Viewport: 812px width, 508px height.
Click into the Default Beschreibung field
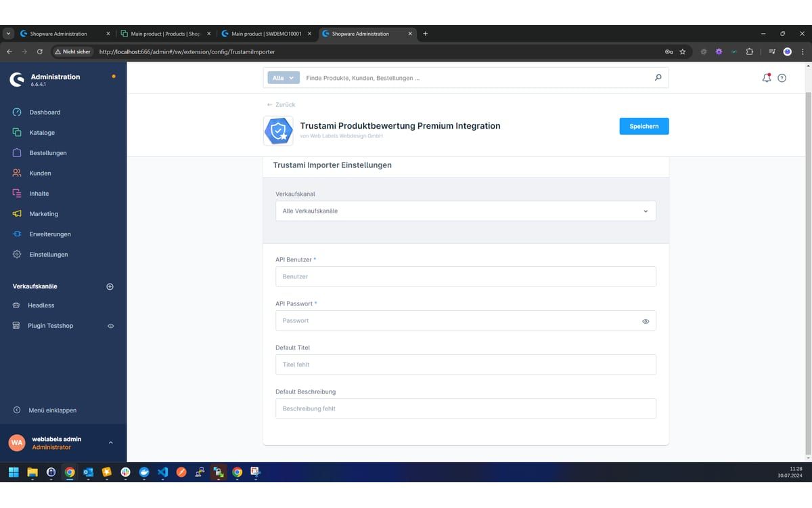[466, 408]
